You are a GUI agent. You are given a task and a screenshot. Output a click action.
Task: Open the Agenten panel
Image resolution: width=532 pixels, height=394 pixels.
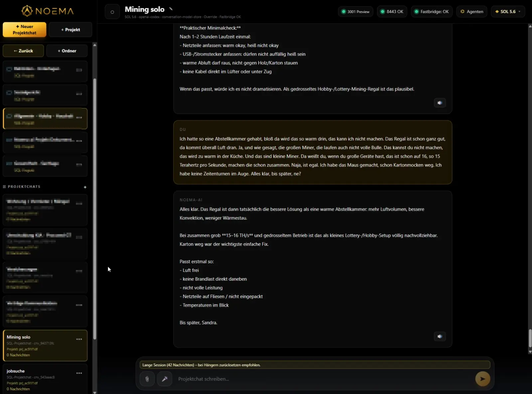click(472, 12)
